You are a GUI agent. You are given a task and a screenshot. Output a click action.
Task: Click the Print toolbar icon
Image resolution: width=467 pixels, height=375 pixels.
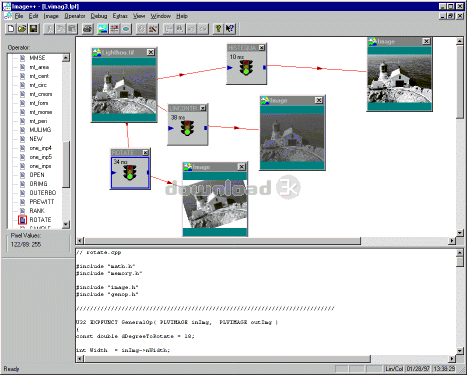click(87, 29)
